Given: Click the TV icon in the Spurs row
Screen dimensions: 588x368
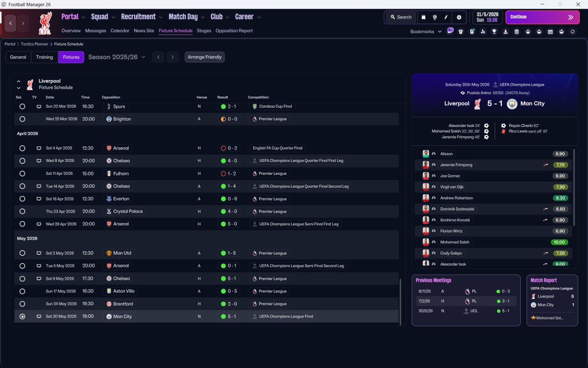Looking at the screenshot, I should coord(39,106).
